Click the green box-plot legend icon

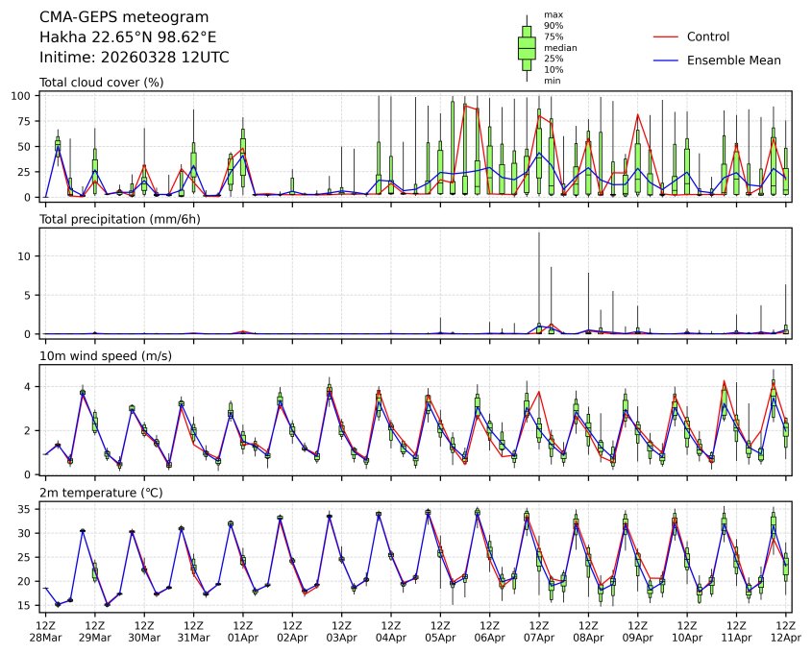pos(527,48)
